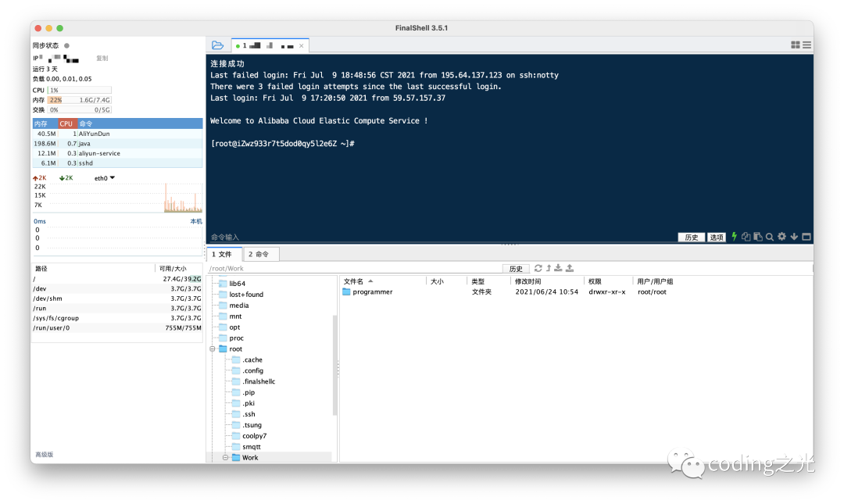Click the upload icon in the file toolbar
This screenshot has width=844, height=504.
click(x=570, y=268)
